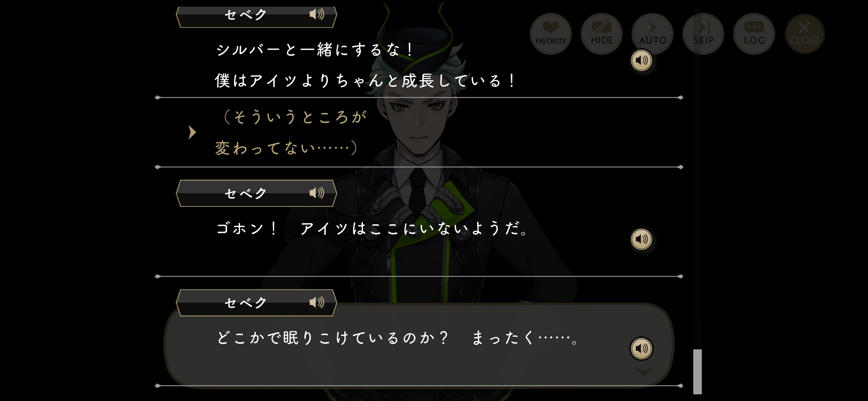Click the log scrollbar thumb
This screenshot has width=868, height=401.
[x=697, y=371]
